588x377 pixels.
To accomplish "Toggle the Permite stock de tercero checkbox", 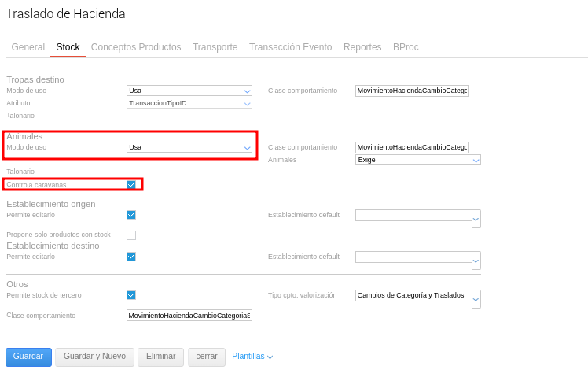I will click(x=131, y=295).
